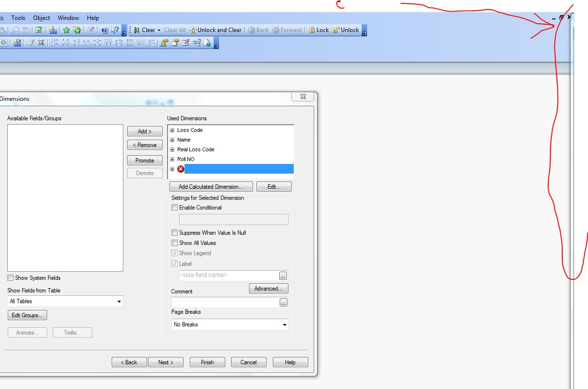Click the Format Painter brush icon
Viewport: 588px width, 389px height.
click(x=31, y=43)
